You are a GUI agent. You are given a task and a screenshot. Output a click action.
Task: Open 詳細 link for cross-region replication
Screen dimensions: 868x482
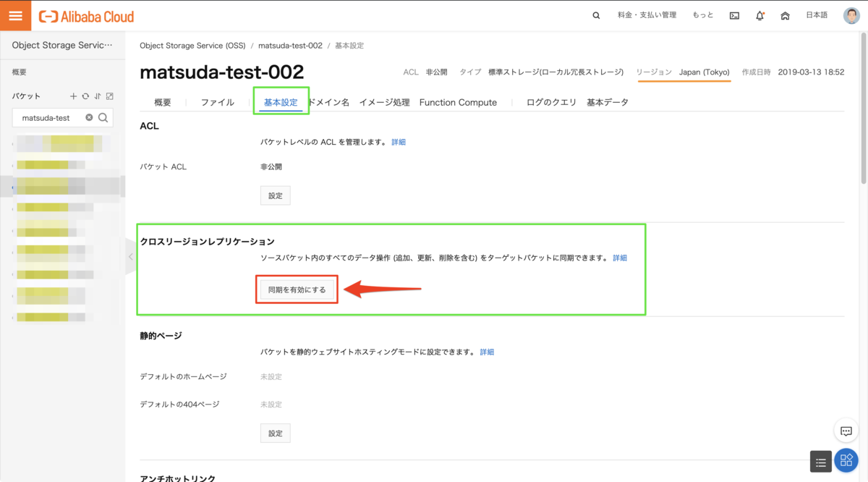tap(620, 258)
